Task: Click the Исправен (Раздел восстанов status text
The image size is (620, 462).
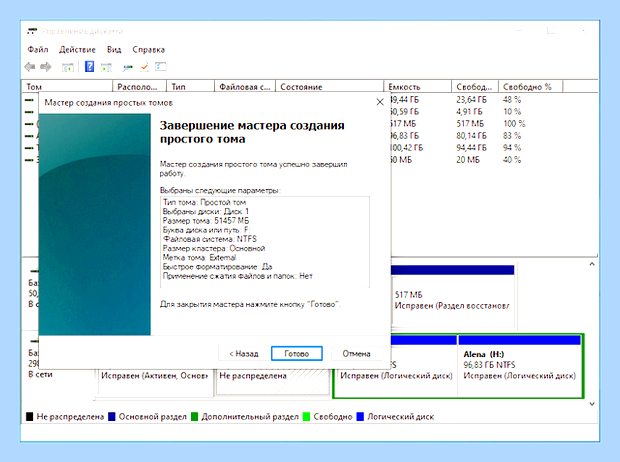Action: (452, 306)
